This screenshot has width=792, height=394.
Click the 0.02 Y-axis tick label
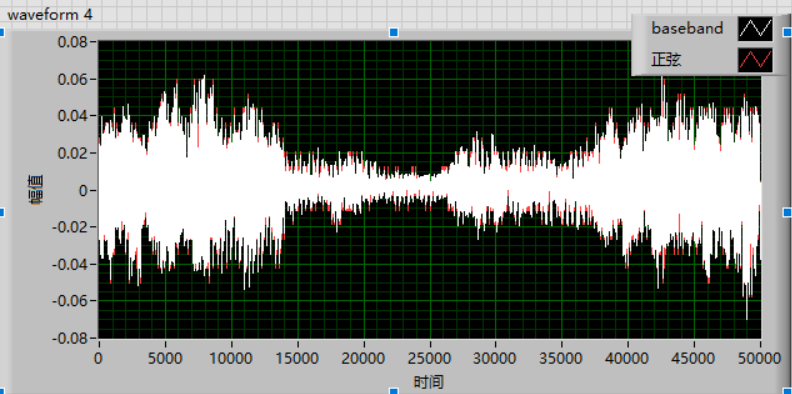pos(73,153)
